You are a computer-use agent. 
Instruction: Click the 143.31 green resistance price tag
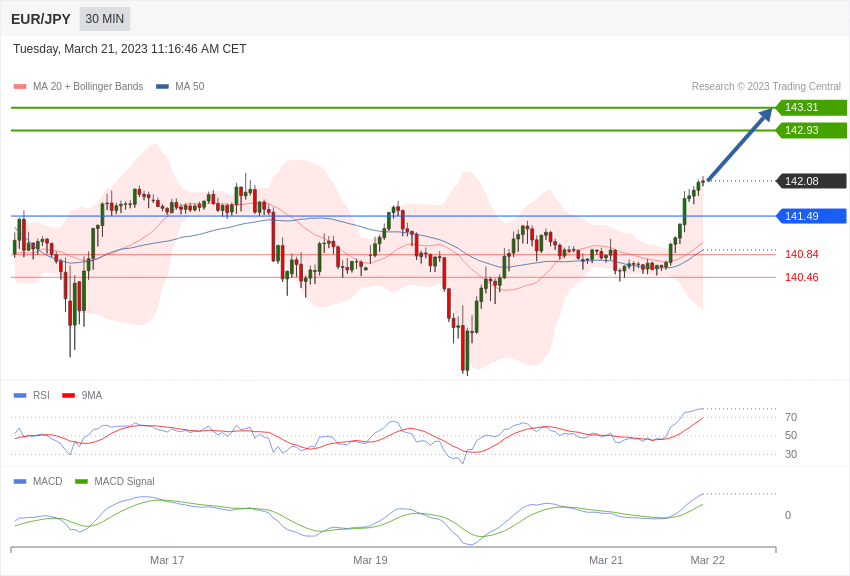[810, 107]
